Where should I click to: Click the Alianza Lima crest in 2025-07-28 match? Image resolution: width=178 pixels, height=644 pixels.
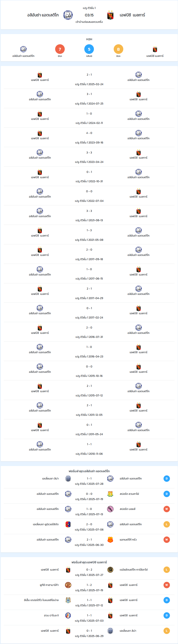tap(68, 479)
